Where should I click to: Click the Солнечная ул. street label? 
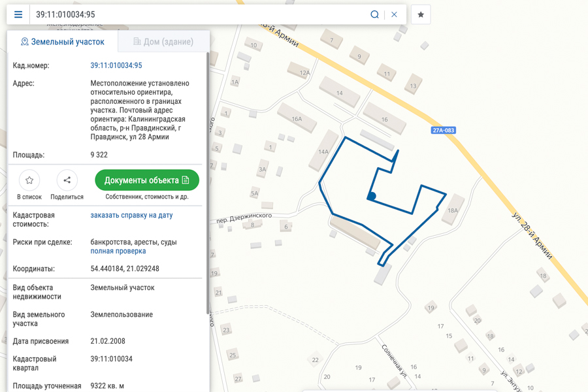pos(394,361)
